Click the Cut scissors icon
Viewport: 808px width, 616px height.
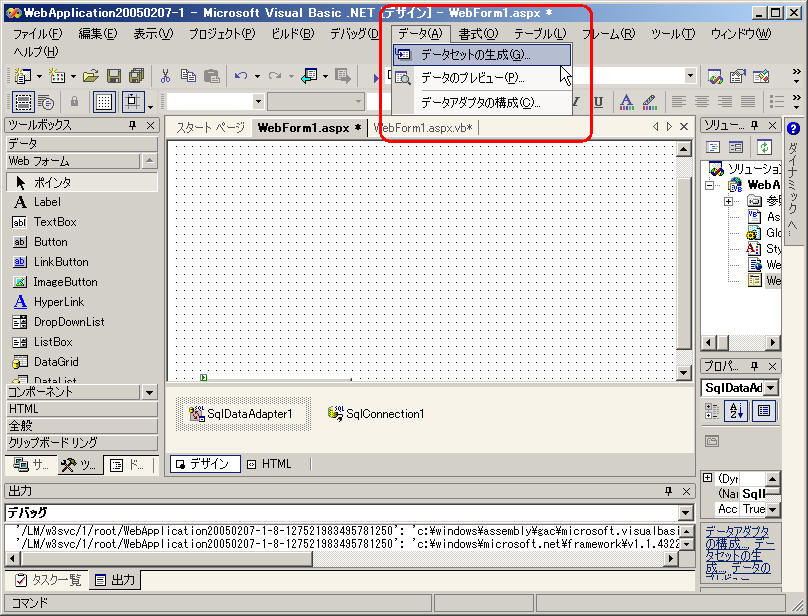165,76
